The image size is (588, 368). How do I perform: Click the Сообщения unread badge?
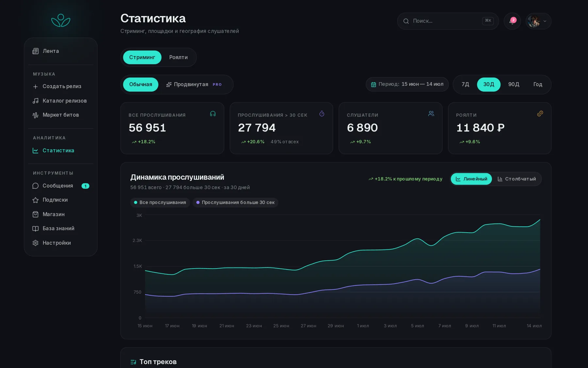(x=85, y=186)
